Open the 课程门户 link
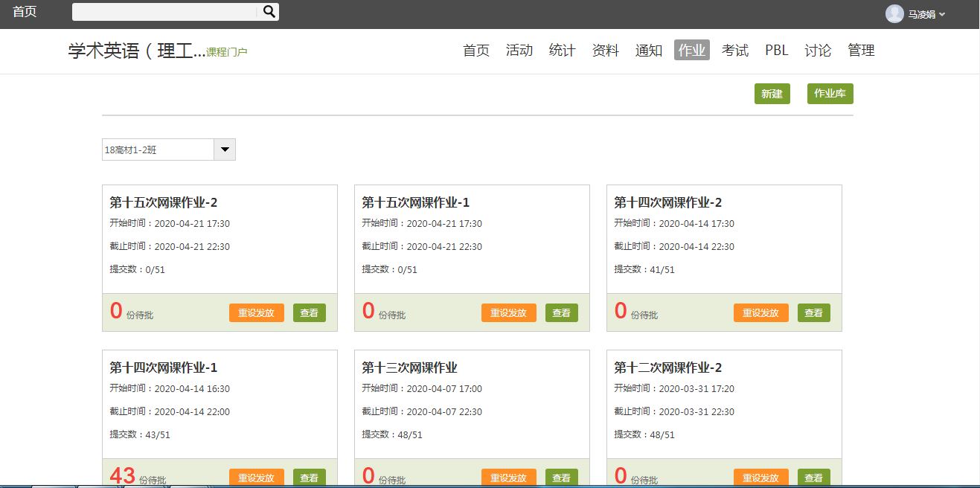This screenshot has height=488, width=980. point(227,52)
